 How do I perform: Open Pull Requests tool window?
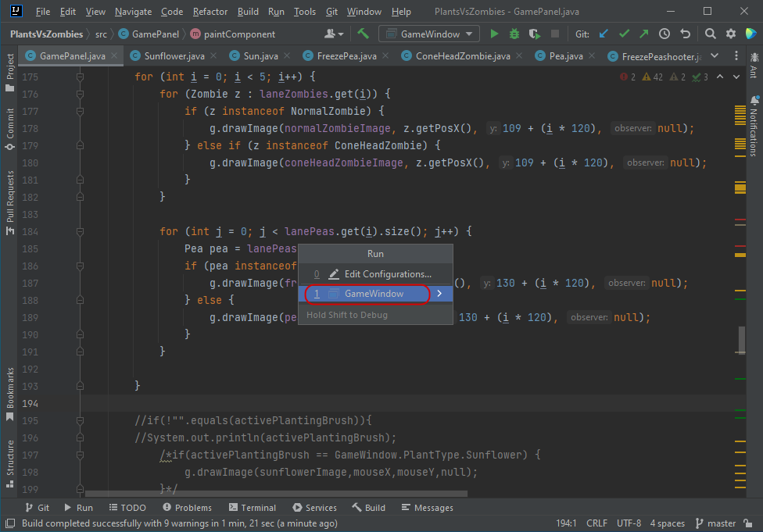(x=9, y=203)
